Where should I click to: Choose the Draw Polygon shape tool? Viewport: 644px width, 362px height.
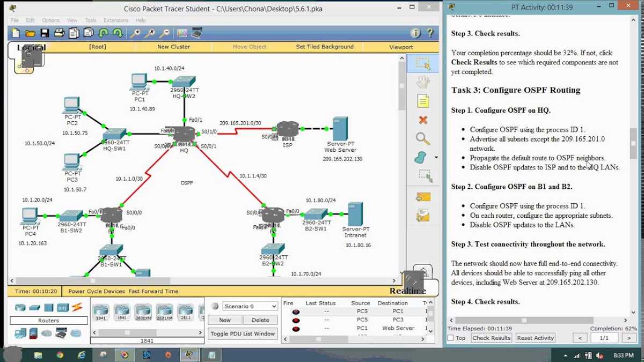tap(421, 157)
